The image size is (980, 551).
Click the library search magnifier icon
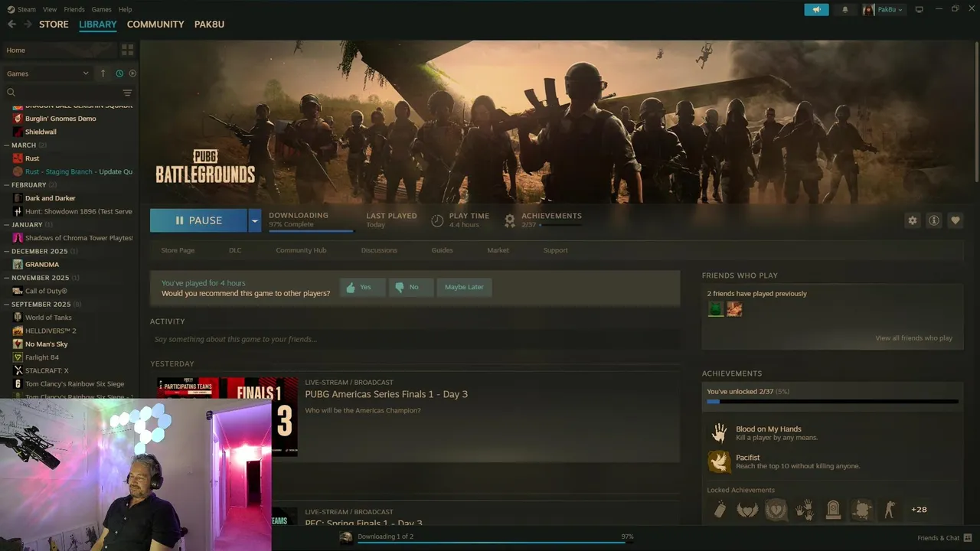(x=11, y=92)
